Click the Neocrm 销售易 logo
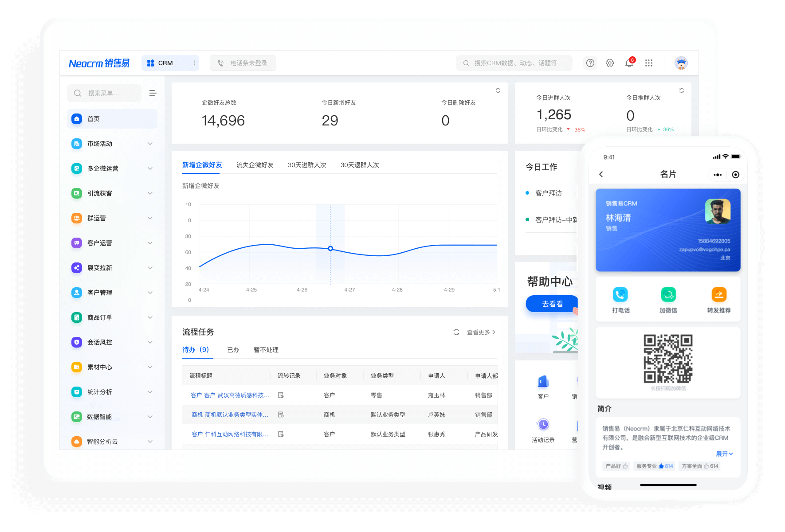 [x=99, y=63]
